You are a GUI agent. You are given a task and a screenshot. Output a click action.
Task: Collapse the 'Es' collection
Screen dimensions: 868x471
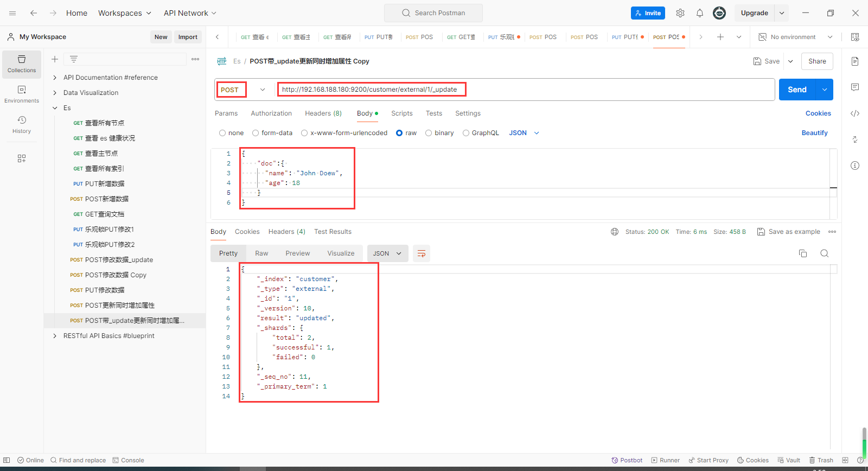pyautogui.click(x=55, y=108)
